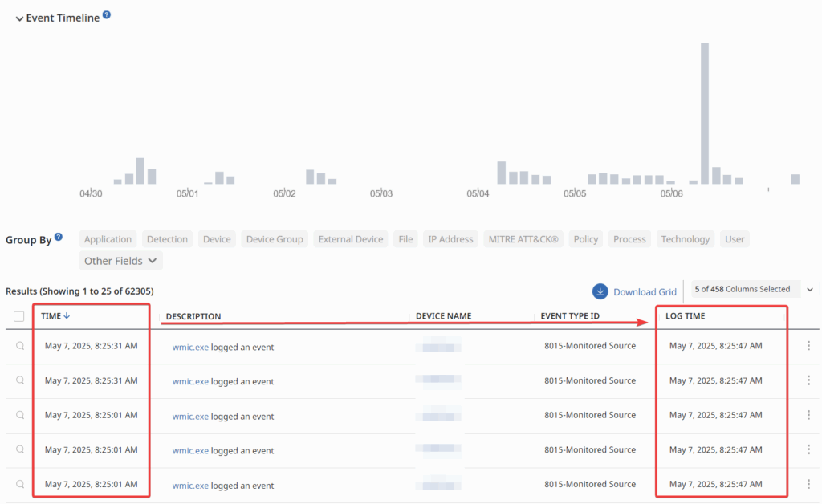Open the Group By help icon
Screen dimensions: 822x504
58,237
